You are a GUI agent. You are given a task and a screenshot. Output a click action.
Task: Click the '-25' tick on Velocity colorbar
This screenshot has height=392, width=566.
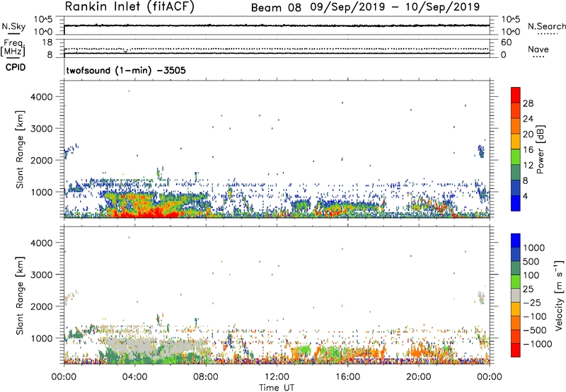click(534, 302)
